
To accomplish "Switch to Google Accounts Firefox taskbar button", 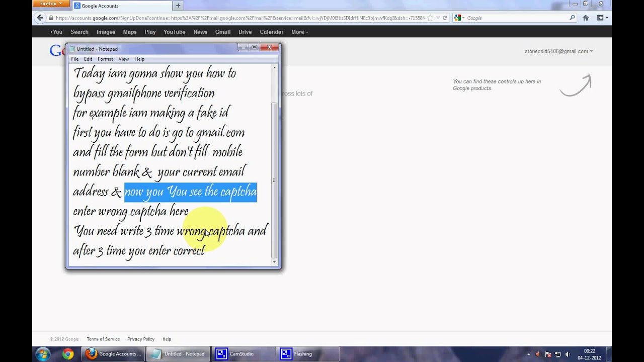I will 114,354.
